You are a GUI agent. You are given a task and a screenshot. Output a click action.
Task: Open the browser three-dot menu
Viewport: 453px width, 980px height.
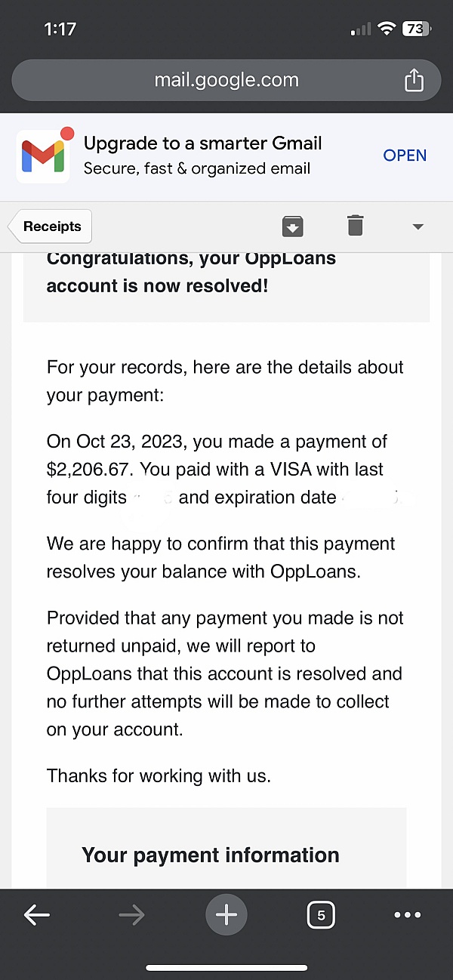[x=408, y=915]
